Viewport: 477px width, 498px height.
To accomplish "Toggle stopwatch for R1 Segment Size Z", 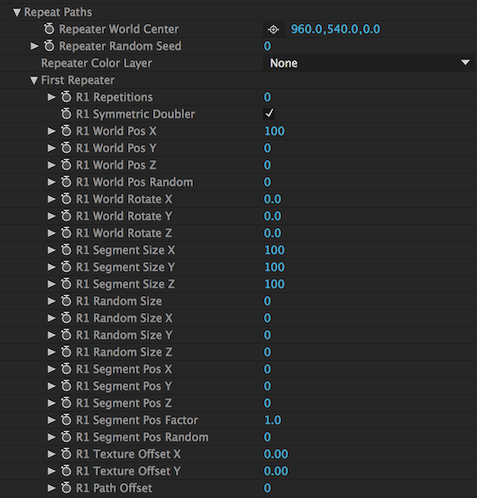I will tap(66, 284).
